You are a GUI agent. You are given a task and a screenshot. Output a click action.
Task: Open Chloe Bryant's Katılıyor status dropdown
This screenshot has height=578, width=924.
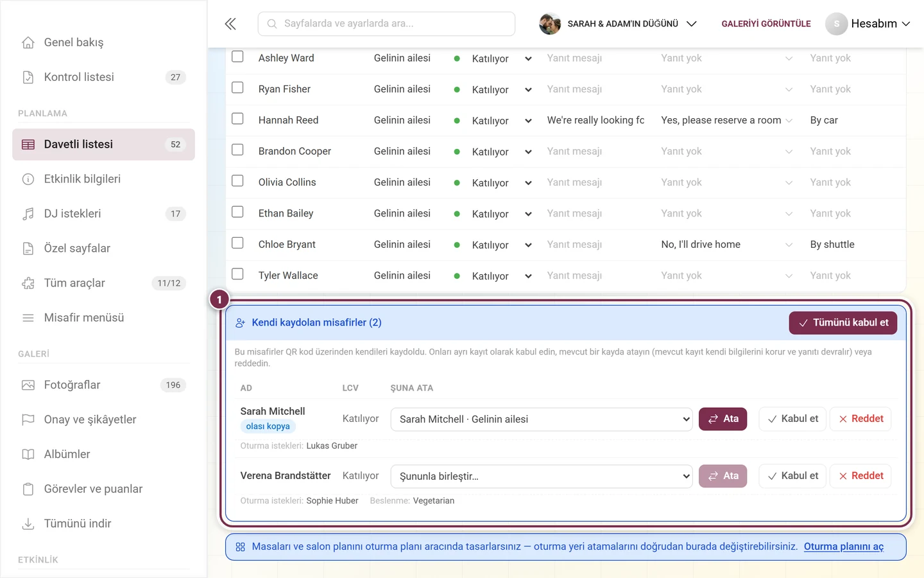click(502, 245)
